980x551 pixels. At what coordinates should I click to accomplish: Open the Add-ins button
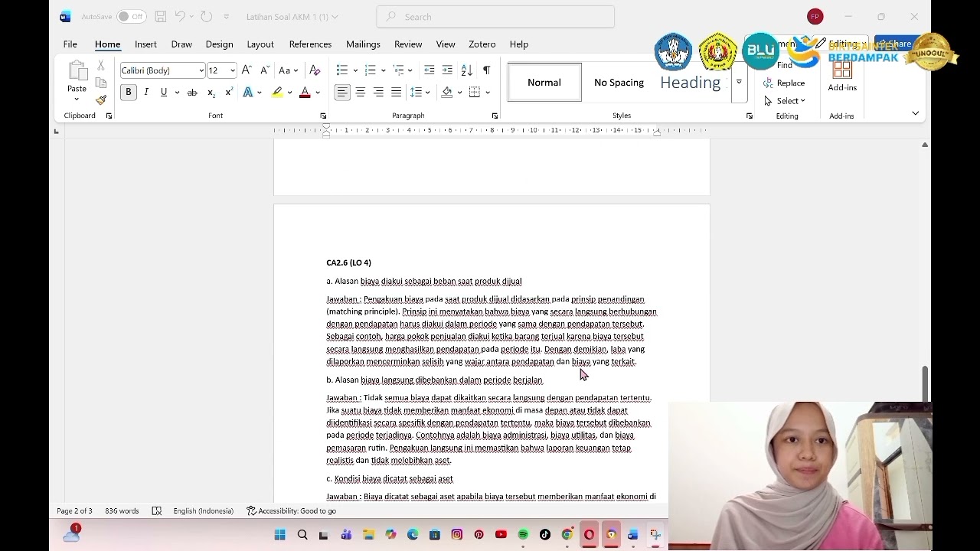point(842,77)
